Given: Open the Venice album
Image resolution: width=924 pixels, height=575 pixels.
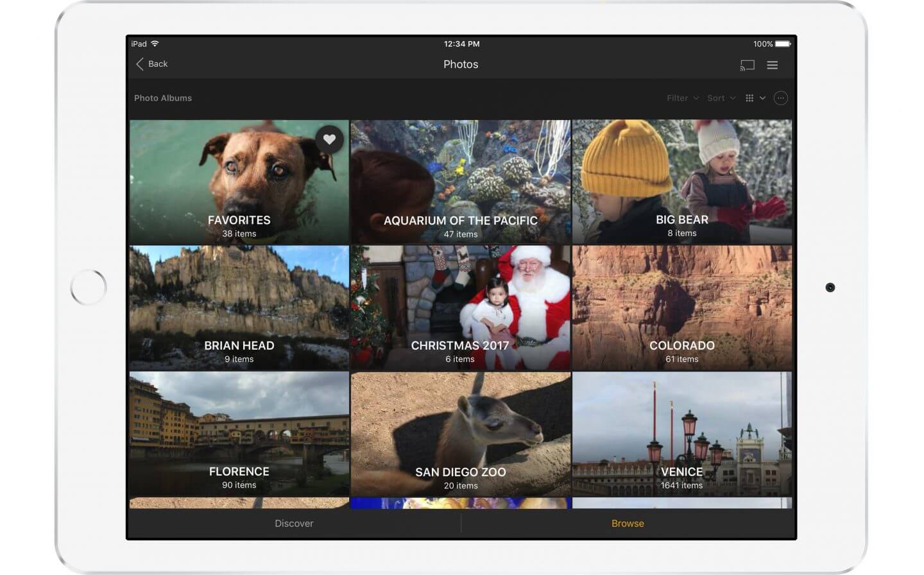Looking at the screenshot, I should pyautogui.click(x=682, y=434).
